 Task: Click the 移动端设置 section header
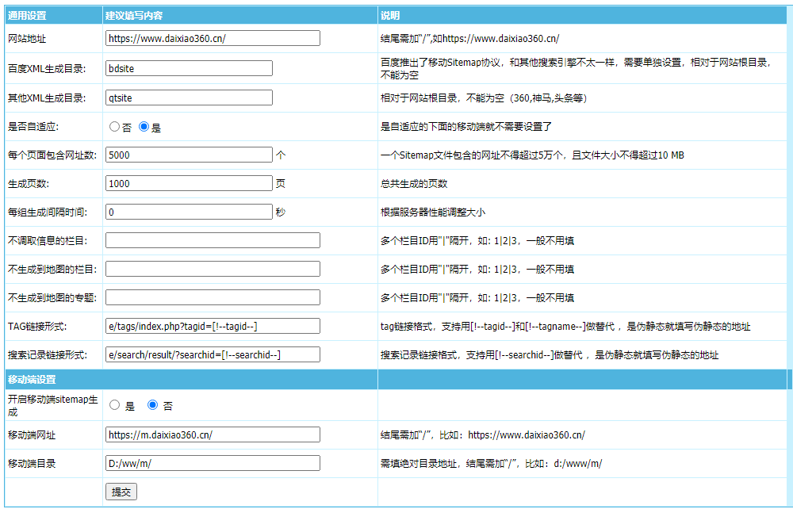coord(32,380)
